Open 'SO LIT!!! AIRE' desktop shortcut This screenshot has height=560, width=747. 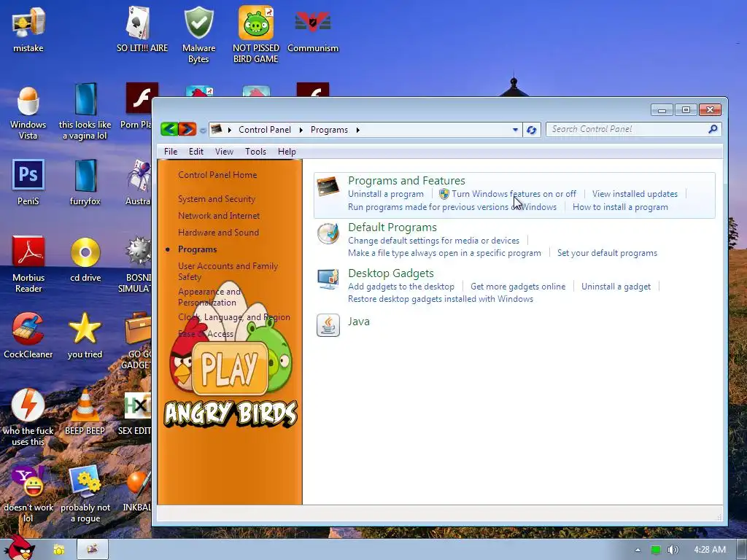[x=142, y=28]
